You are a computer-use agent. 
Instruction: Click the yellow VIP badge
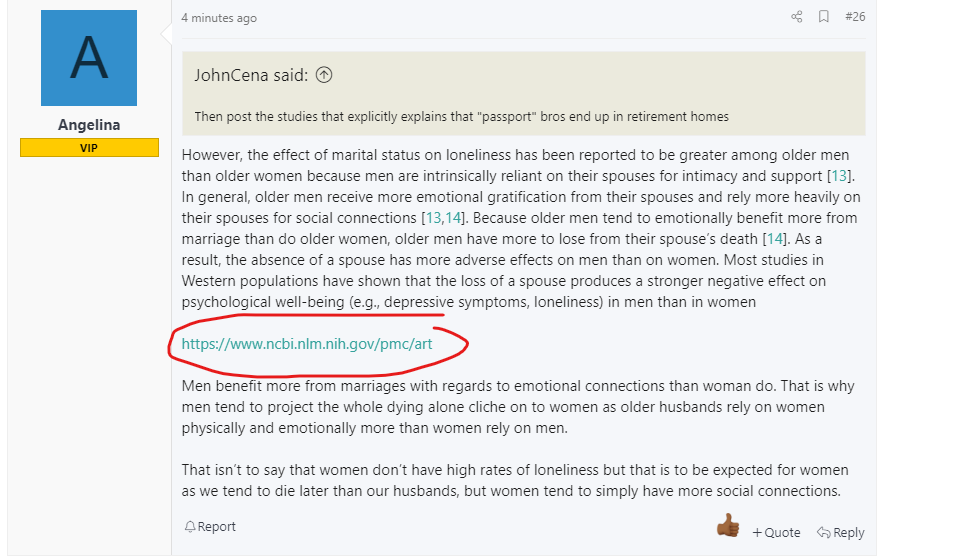(89, 147)
